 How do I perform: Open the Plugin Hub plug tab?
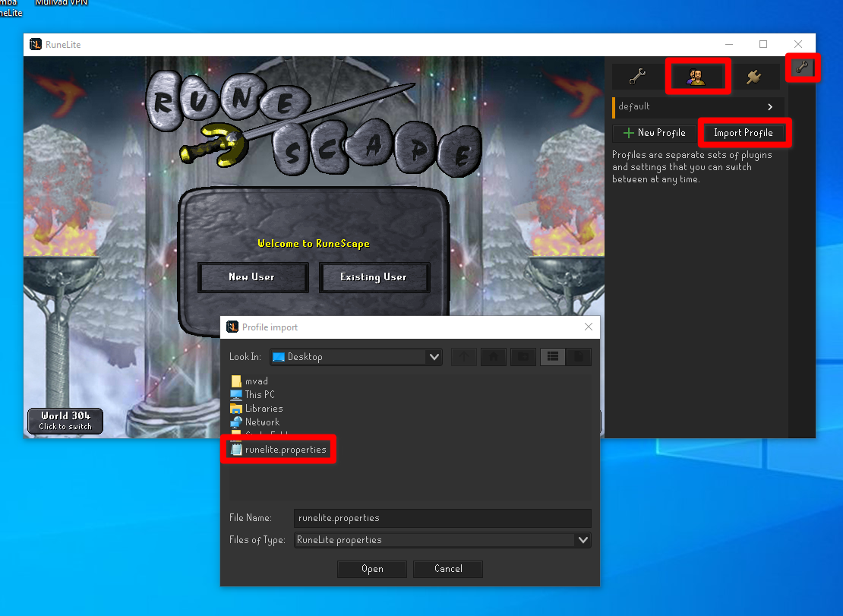(x=753, y=77)
